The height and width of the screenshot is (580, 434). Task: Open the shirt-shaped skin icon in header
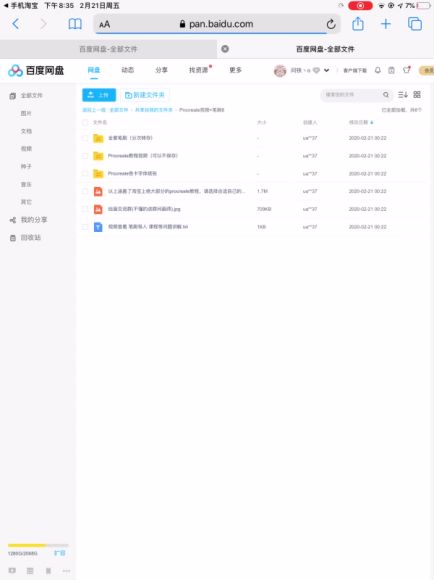point(407,70)
